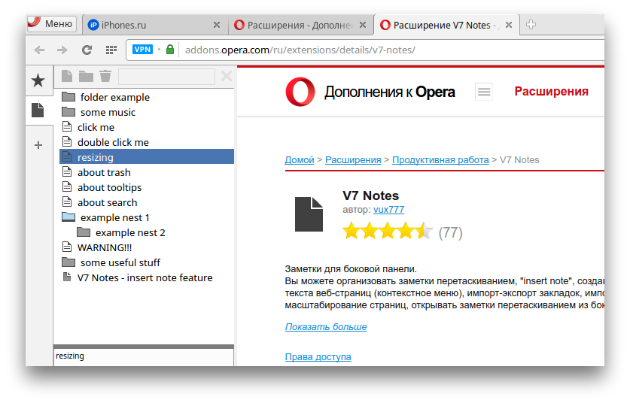The height and width of the screenshot is (403, 630).
Task: Open the Расширения section link
Action: (x=551, y=92)
